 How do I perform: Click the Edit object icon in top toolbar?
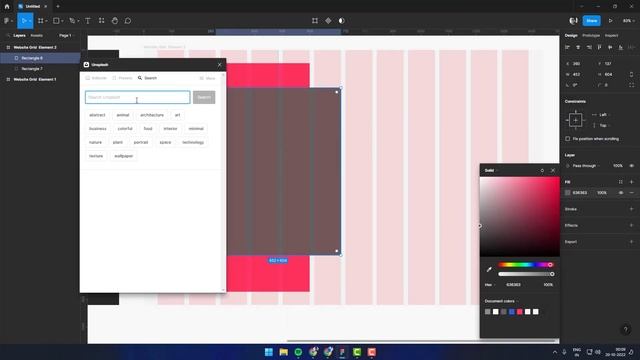[x=315, y=20]
